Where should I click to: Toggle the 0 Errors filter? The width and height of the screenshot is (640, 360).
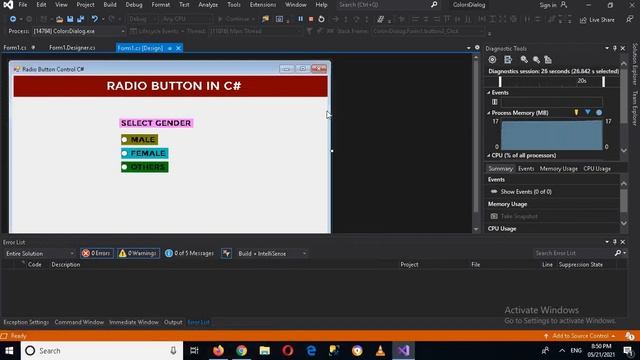pos(97,253)
